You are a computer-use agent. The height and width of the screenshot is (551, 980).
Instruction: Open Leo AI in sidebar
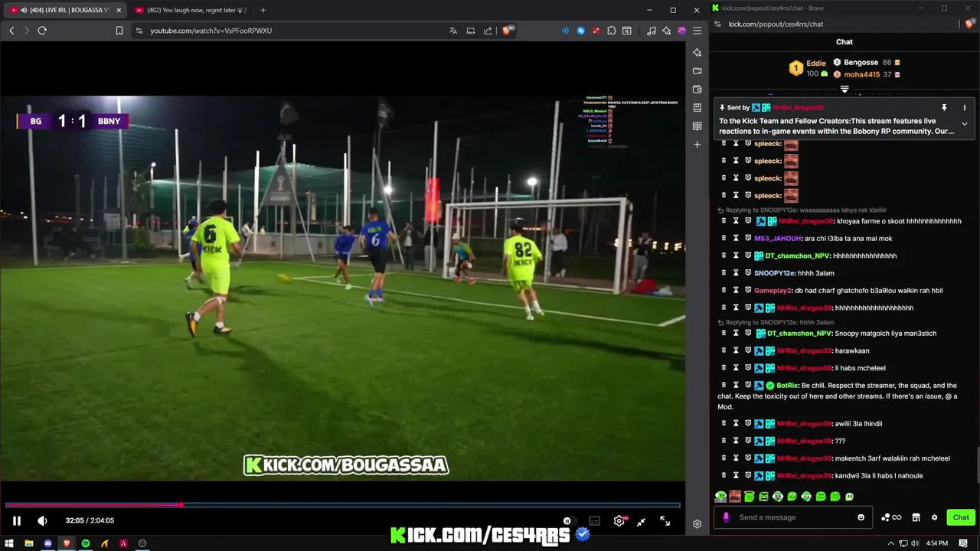(x=697, y=53)
